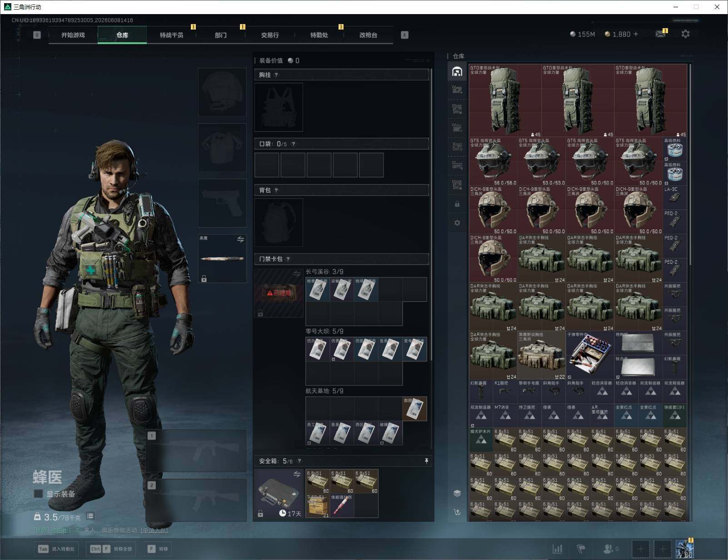Click the player avatar in bottom right
The width and height of the screenshot is (728, 560).
[684, 549]
